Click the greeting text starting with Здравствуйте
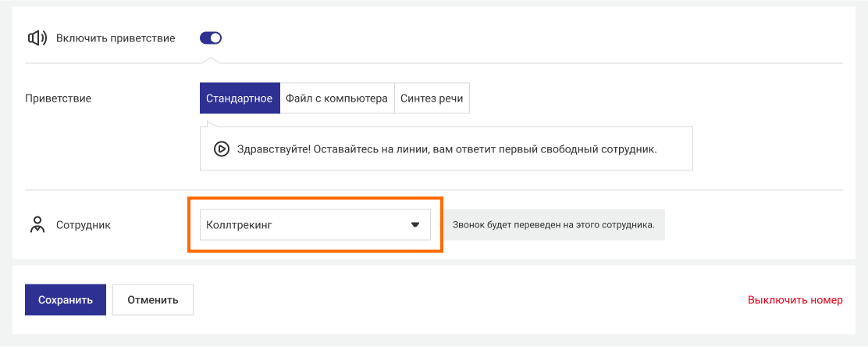 click(x=446, y=148)
